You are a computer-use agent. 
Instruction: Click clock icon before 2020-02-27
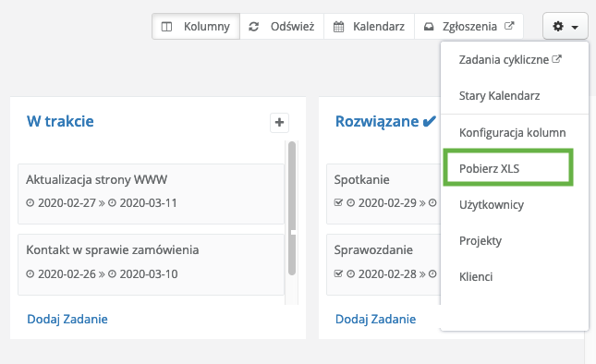[30, 202]
